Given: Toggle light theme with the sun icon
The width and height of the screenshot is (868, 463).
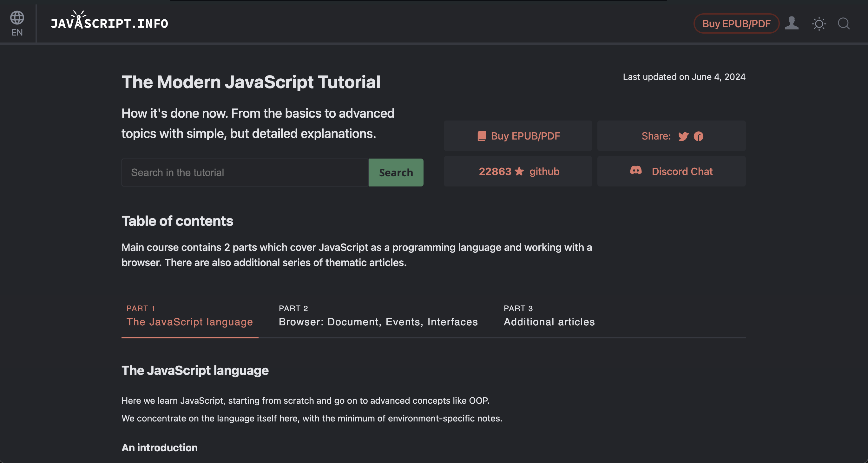Looking at the screenshot, I should tap(819, 23).
